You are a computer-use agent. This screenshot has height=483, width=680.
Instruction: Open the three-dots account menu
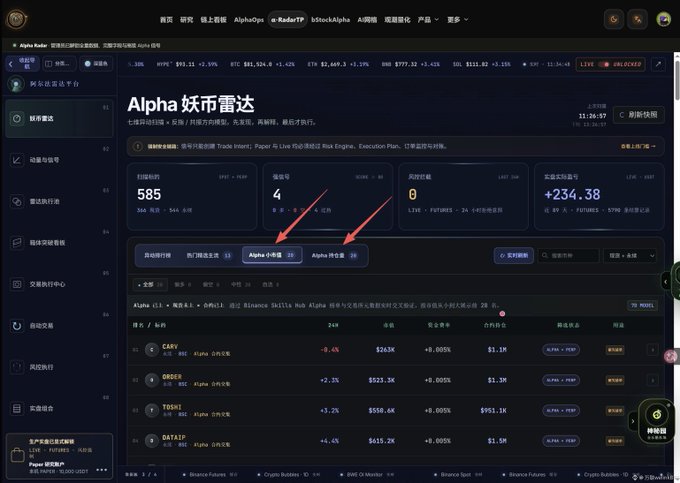point(102,470)
